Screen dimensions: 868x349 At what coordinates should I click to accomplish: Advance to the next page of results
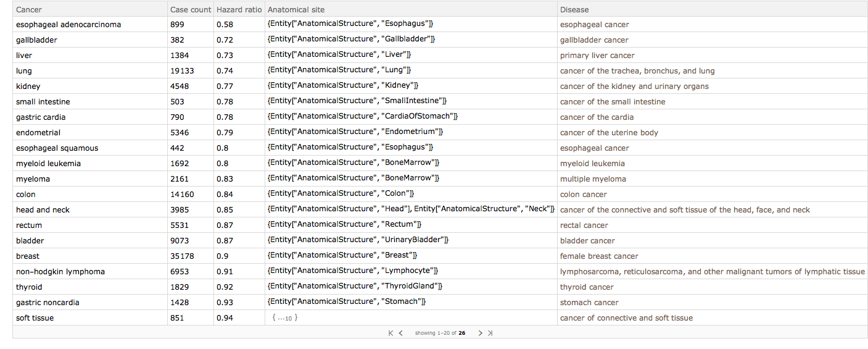tap(481, 333)
